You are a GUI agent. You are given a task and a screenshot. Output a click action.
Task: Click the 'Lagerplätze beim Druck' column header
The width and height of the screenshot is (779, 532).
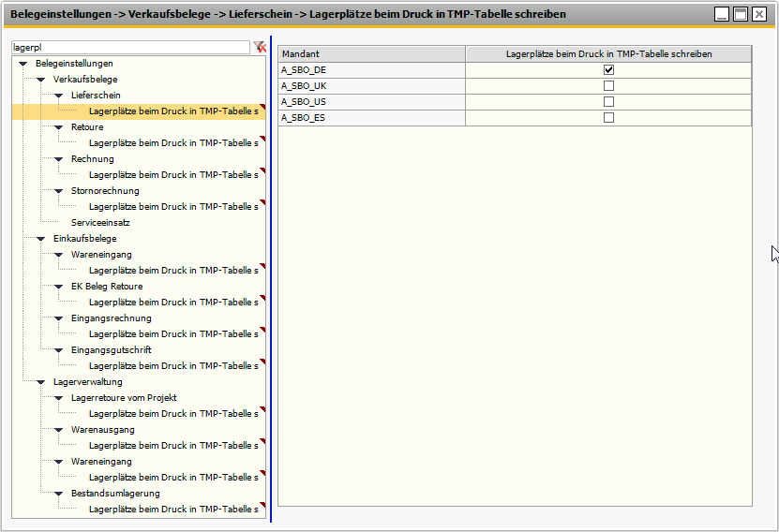(608, 54)
